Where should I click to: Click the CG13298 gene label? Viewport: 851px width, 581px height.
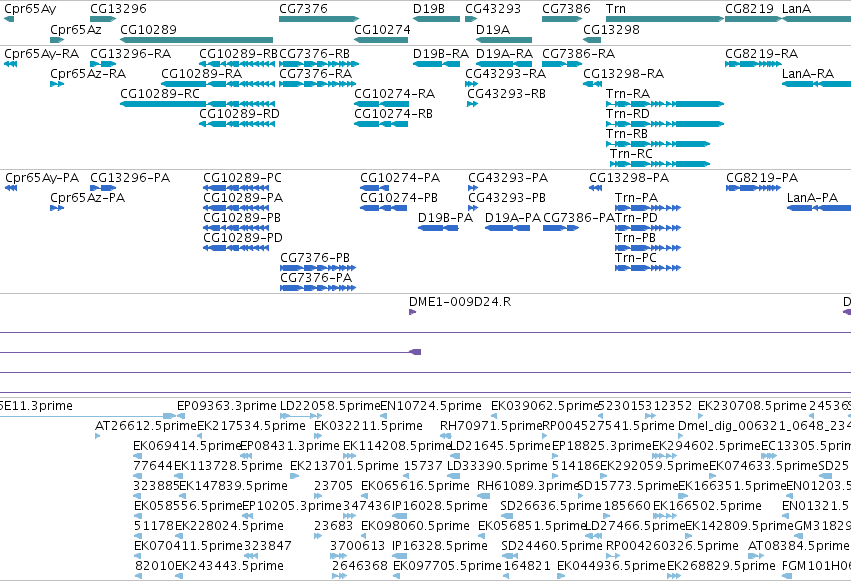coord(611,29)
